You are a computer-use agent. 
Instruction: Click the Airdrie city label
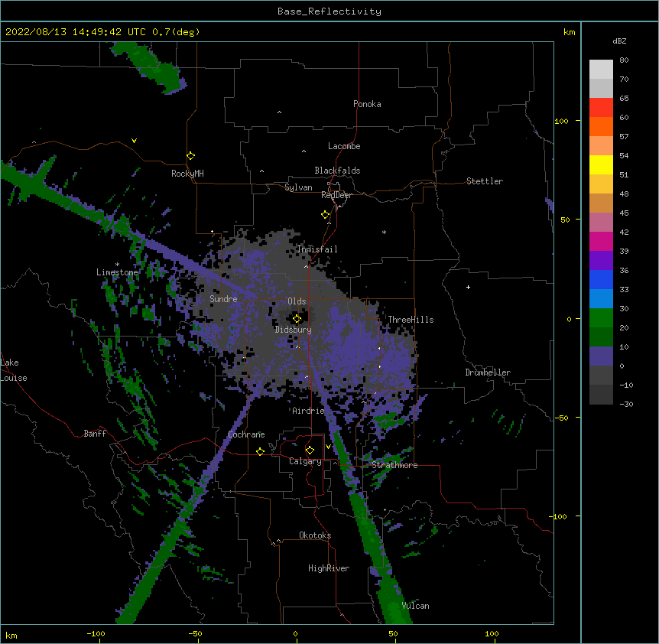[x=309, y=411]
